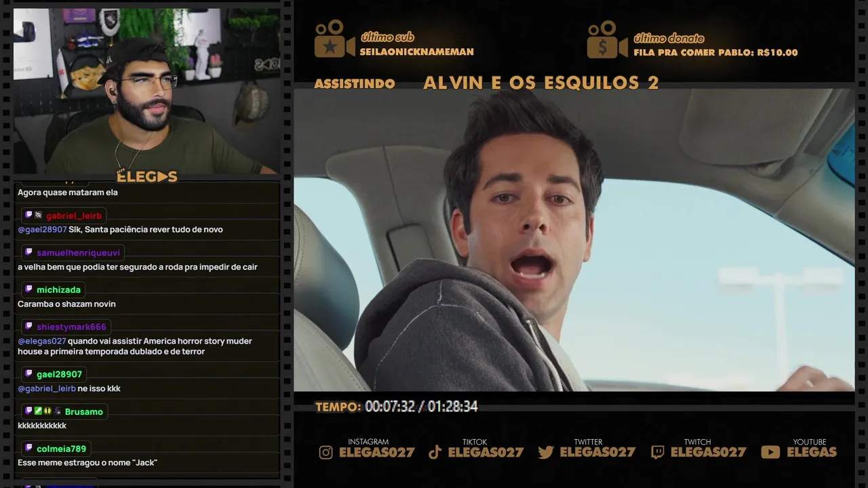Click the TikTok logo icon
This screenshot has height=488, width=868.
pyautogui.click(x=435, y=453)
